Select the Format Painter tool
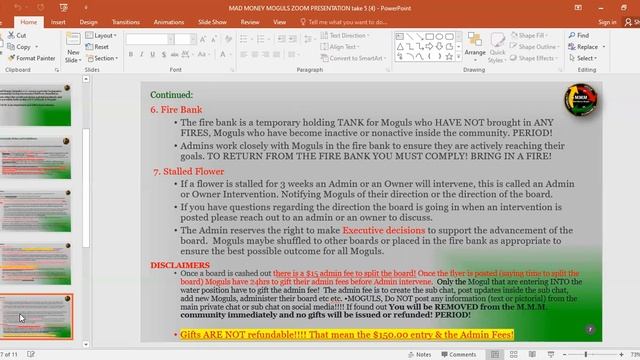This screenshot has height=360, width=640. tap(31, 58)
